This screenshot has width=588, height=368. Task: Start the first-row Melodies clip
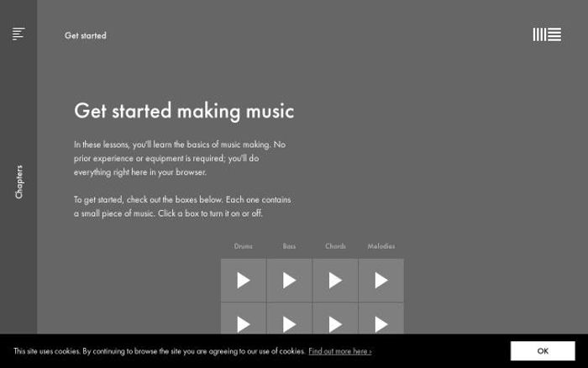point(381,281)
